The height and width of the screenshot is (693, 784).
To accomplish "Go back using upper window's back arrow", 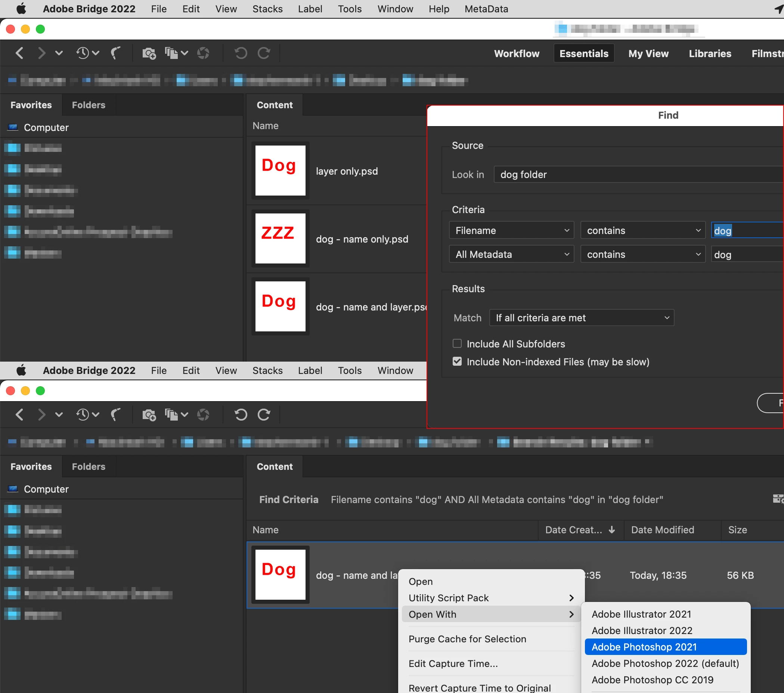I will click(x=19, y=53).
